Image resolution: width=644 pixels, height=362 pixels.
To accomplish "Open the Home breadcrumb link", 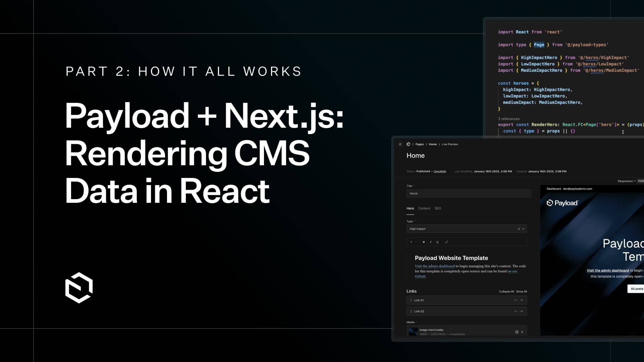I will (x=433, y=144).
